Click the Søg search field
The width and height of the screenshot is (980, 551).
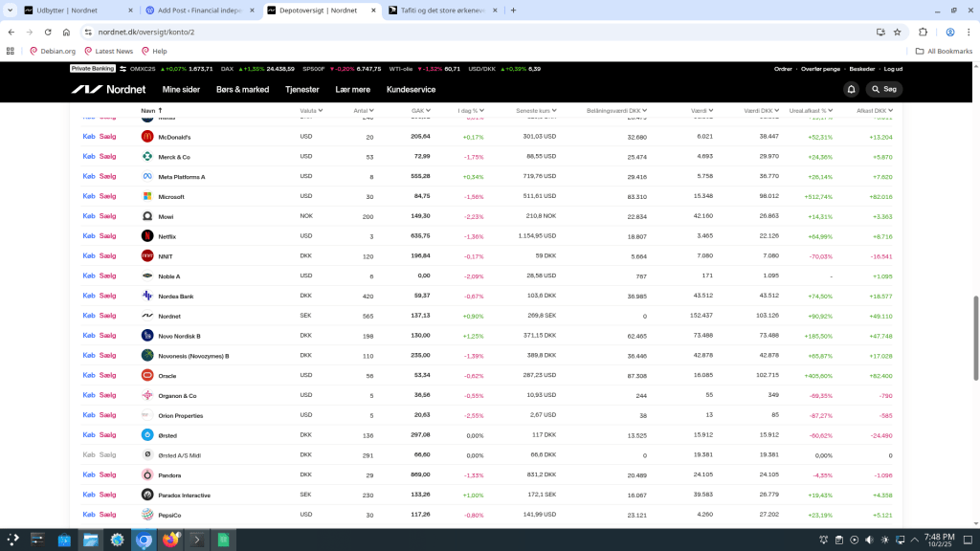[x=884, y=89]
